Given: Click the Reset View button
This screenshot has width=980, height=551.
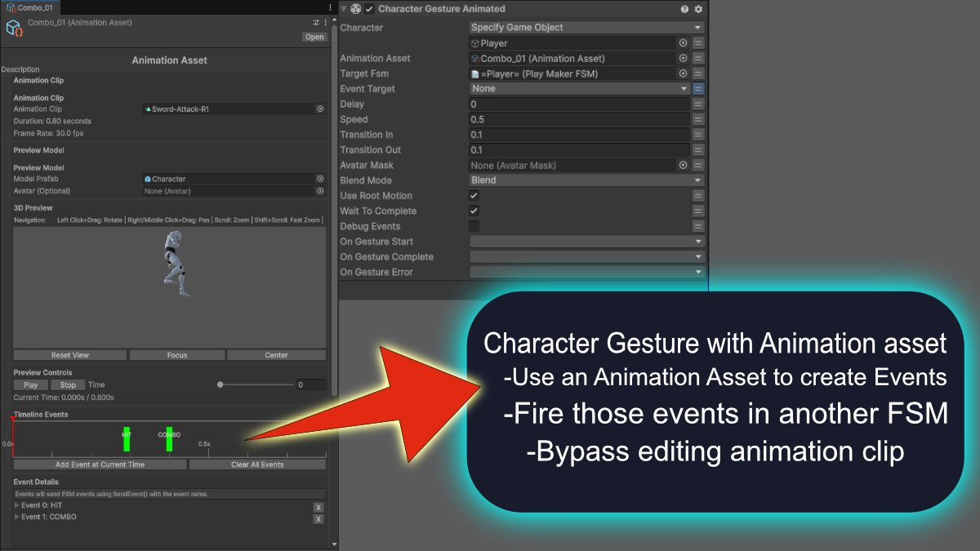Looking at the screenshot, I should pos(70,355).
